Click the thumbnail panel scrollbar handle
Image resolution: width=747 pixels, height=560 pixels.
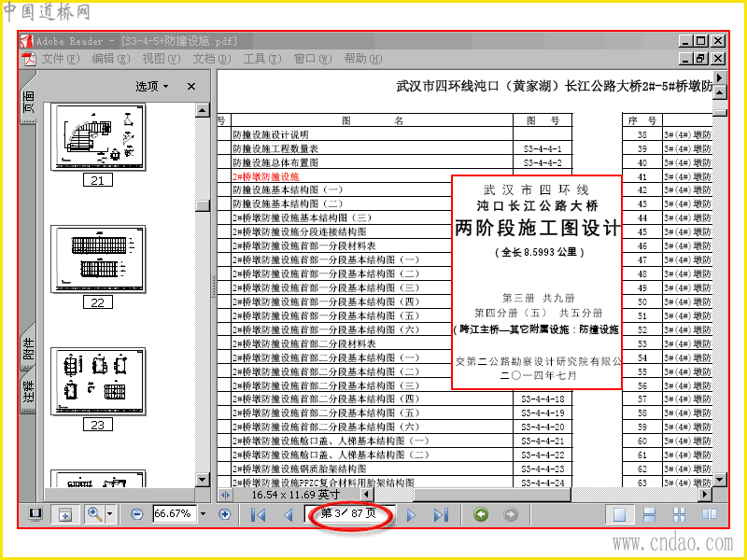click(203, 205)
